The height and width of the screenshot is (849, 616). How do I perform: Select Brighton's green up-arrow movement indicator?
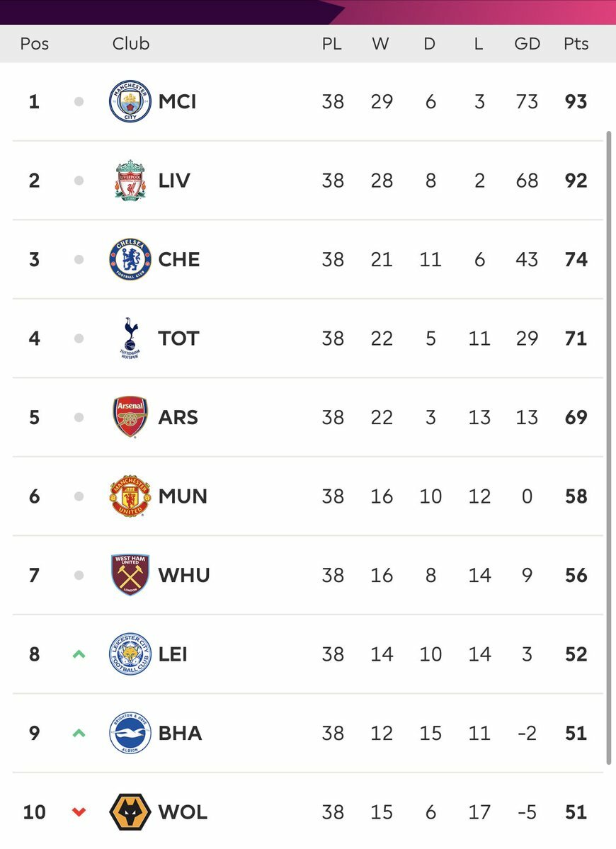pos(79,733)
